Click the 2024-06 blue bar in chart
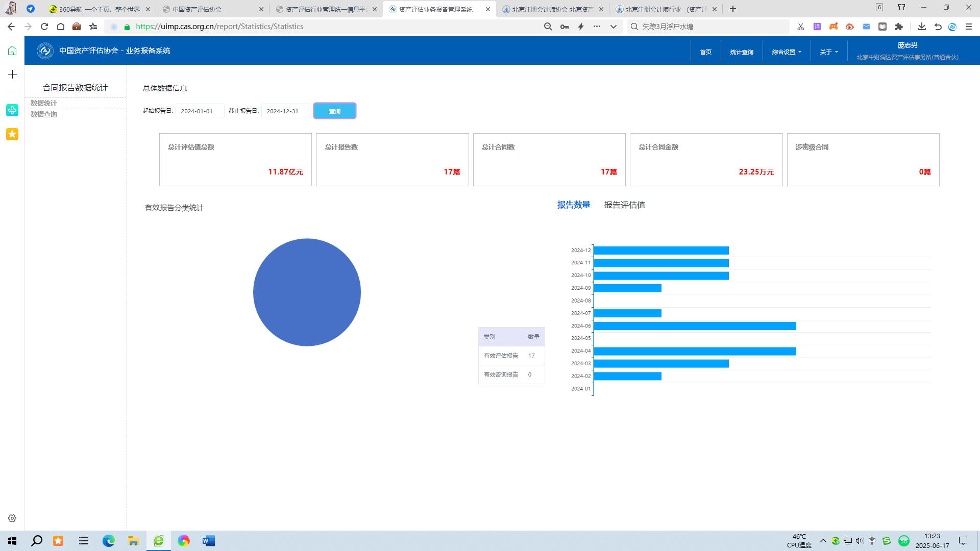This screenshot has height=551, width=980. (694, 326)
